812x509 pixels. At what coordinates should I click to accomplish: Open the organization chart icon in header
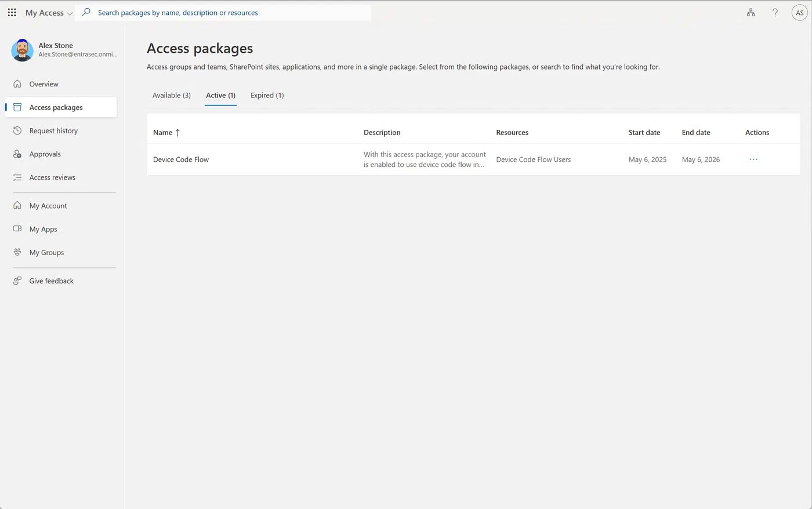pyautogui.click(x=751, y=12)
